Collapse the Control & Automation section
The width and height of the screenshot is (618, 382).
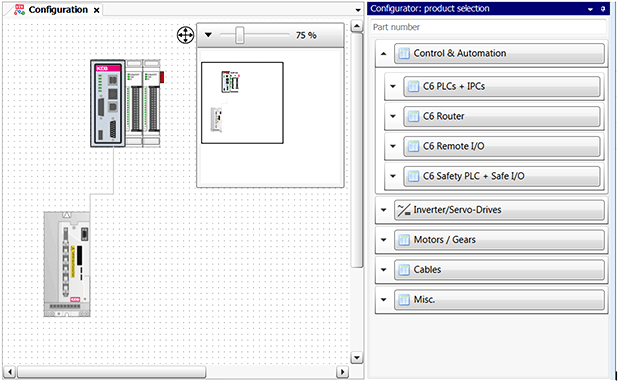383,53
